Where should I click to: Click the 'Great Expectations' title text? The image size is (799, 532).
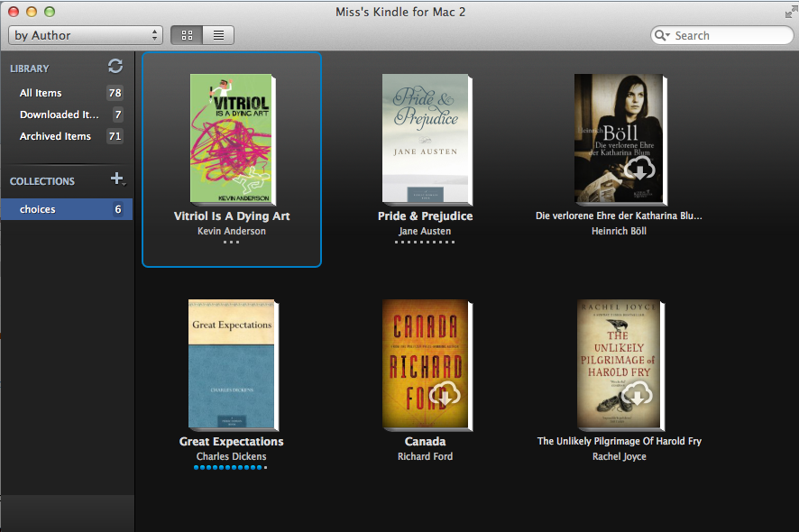coord(232,442)
